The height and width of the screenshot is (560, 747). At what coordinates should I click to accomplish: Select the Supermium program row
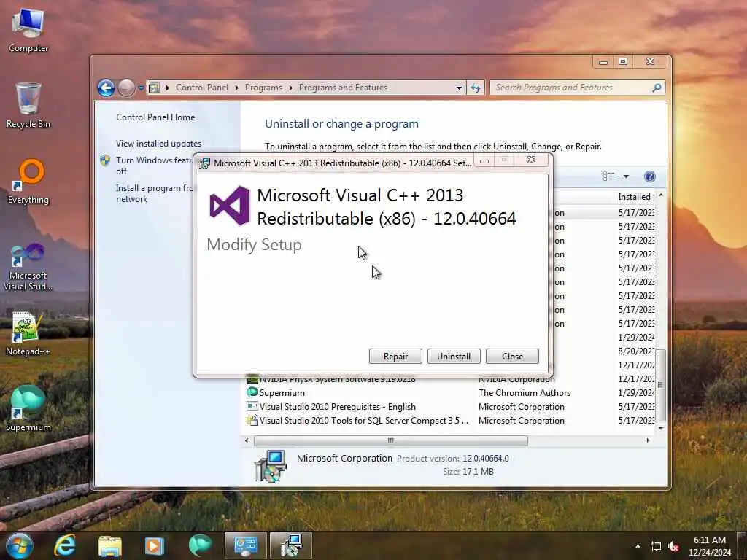pos(450,393)
